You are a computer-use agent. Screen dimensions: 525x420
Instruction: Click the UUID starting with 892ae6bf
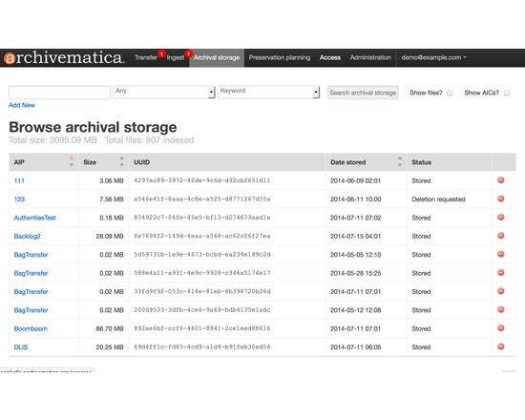click(202, 328)
